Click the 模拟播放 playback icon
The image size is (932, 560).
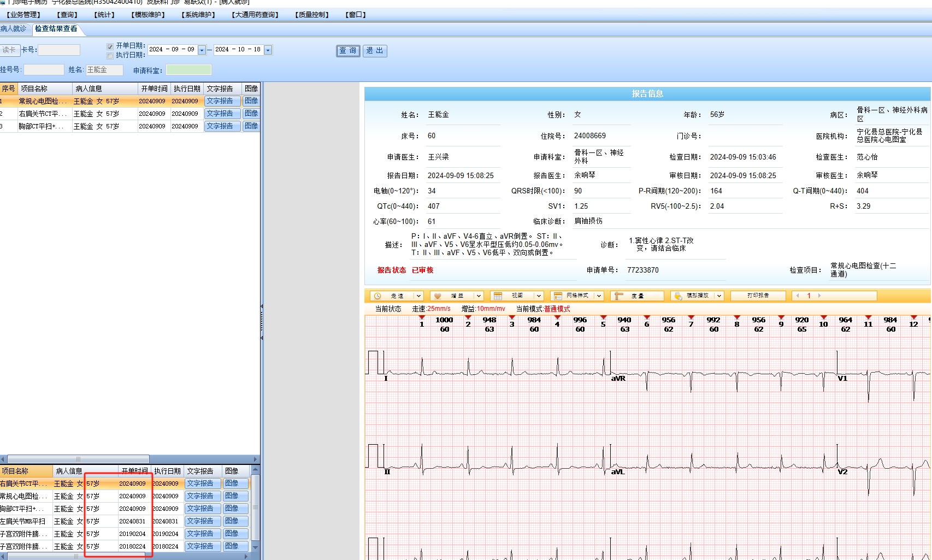[678, 296]
